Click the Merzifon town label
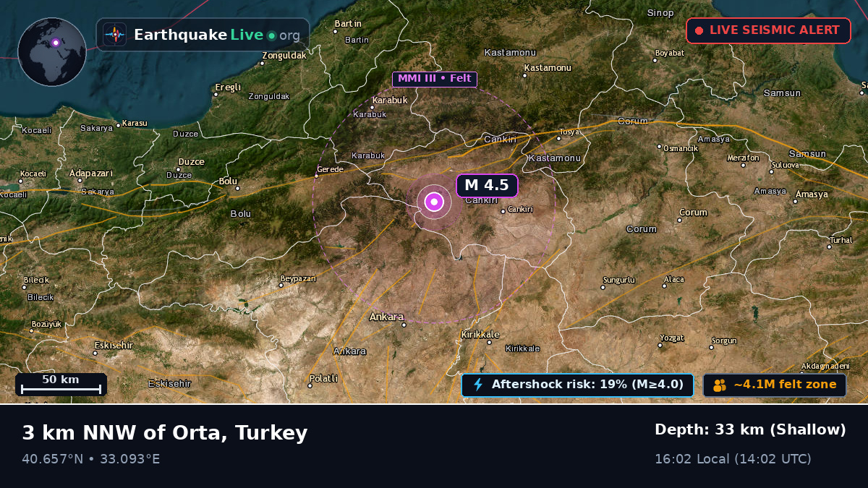Viewport: 868px width, 488px height. (743, 158)
